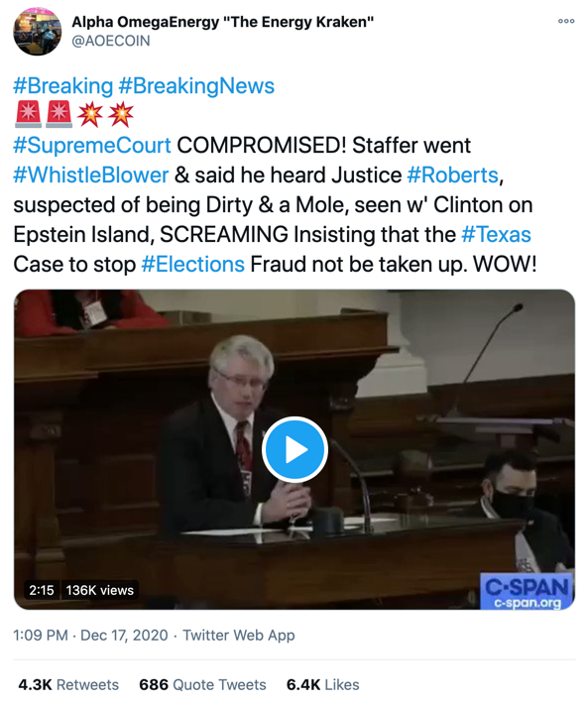Open the #WhistleBlower hashtag link

tap(90, 175)
